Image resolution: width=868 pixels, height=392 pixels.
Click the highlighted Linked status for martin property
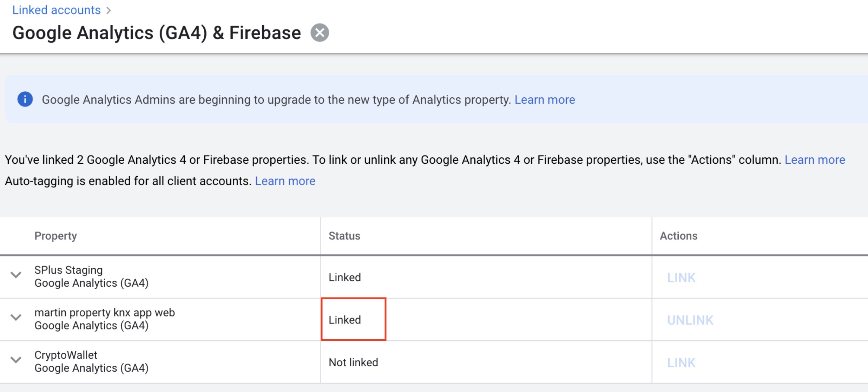345,320
